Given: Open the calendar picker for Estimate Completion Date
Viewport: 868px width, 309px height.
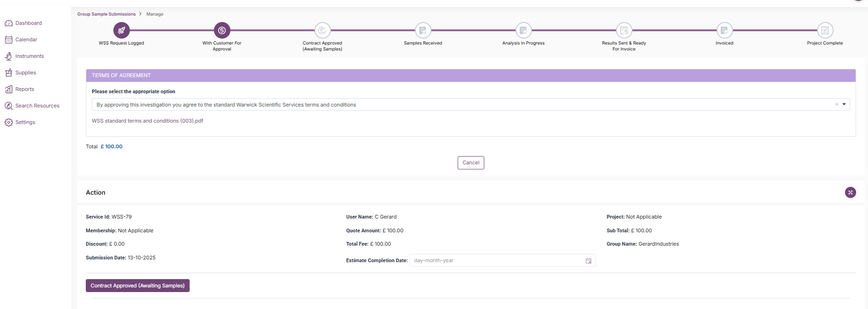Looking at the screenshot, I should point(588,261).
